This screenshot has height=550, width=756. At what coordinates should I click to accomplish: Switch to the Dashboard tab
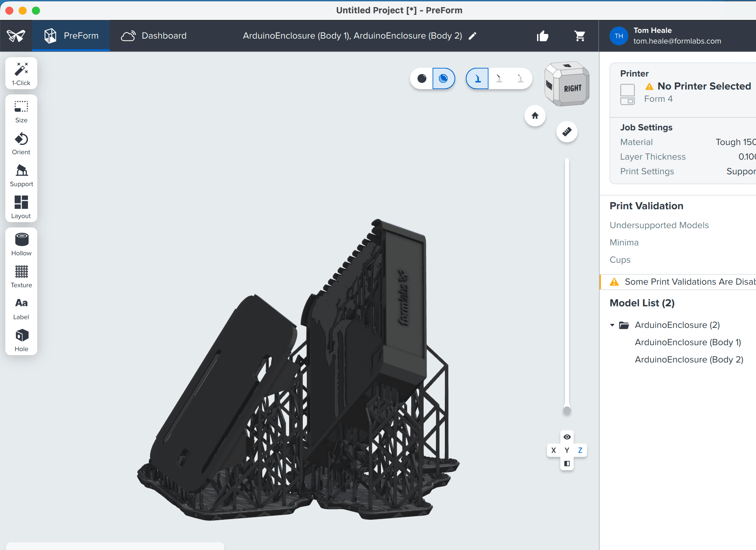tap(154, 36)
